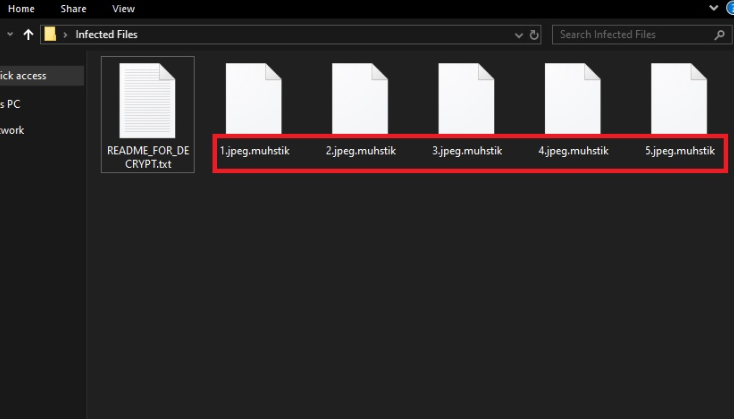This screenshot has width=734, height=419.
Task: Select Quick access in navigation pane
Action: (x=41, y=76)
